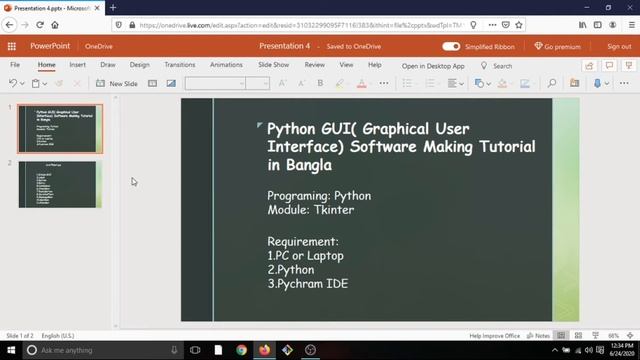Apply the text highlight color

pos(339,83)
